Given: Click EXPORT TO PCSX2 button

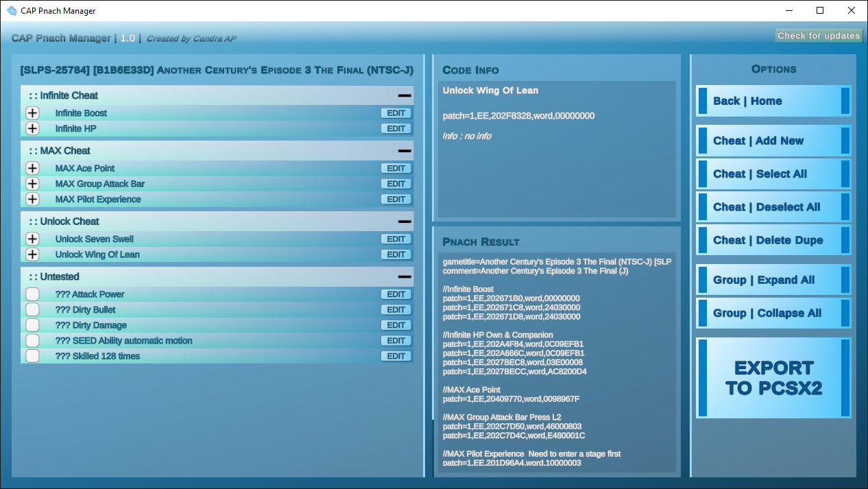Looking at the screenshot, I should (x=773, y=378).
